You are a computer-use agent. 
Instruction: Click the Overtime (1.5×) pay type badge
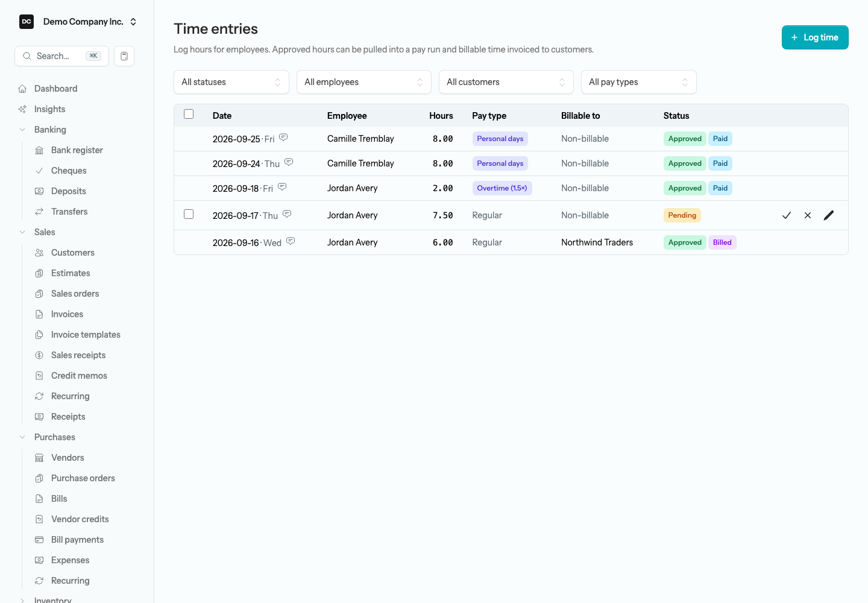pos(502,188)
